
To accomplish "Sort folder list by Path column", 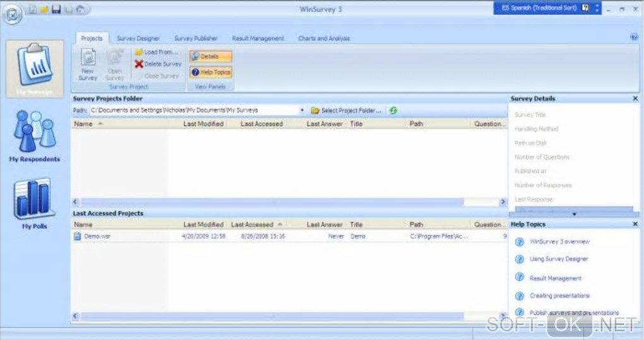I will [x=416, y=124].
